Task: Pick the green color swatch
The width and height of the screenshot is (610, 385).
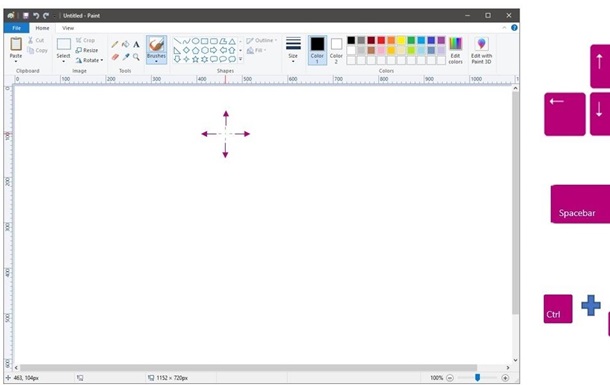Action: (x=411, y=40)
